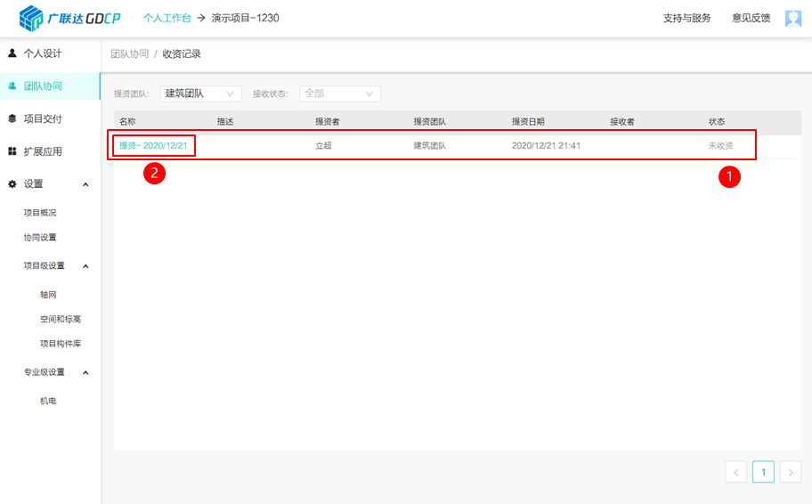Open the 提资- 2020/12/21 record link
This screenshot has height=504, width=812.
153,145
